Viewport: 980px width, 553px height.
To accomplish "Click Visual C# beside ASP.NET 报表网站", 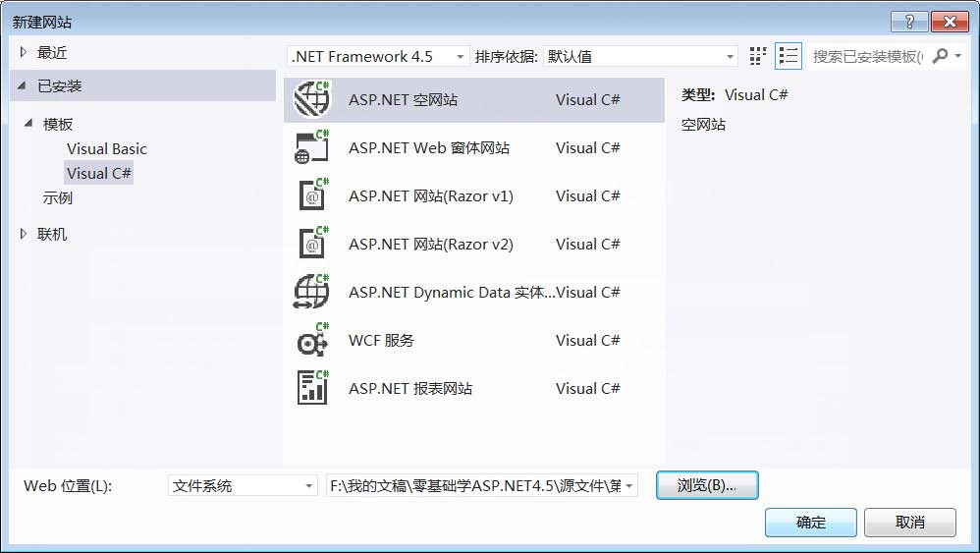I will [x=587, y=389].
